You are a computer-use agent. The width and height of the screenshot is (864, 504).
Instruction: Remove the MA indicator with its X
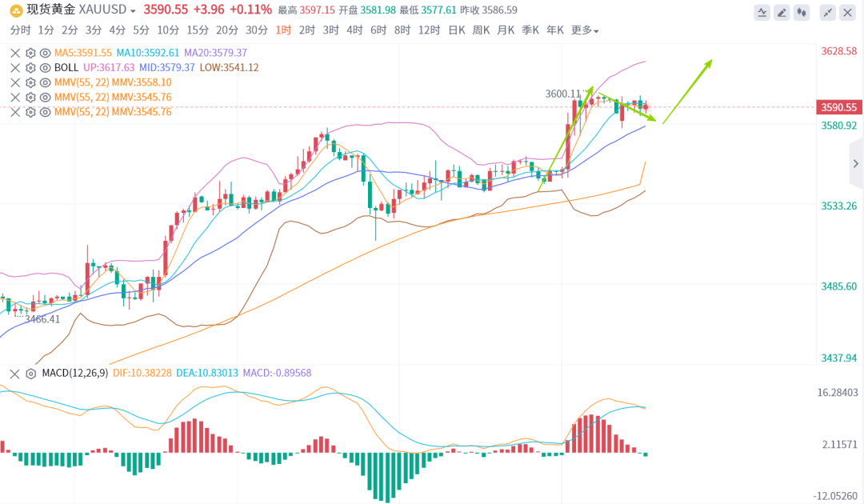coord(14,53)
